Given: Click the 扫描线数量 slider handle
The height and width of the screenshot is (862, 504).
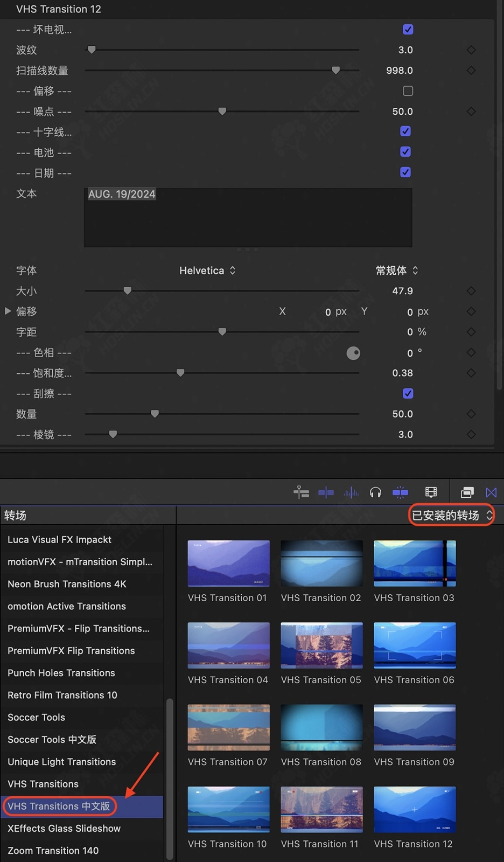Looking at the screenshot, I should 335,70.
